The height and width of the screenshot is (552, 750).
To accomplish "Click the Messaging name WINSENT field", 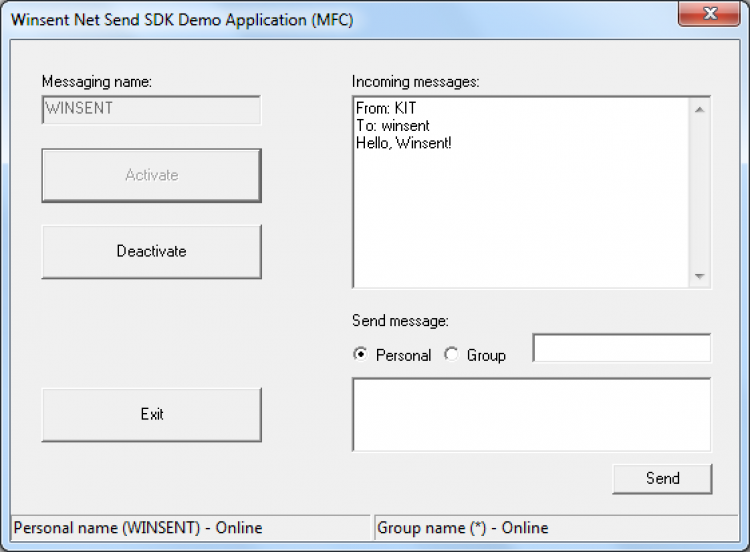I will [x=152, y=110].
